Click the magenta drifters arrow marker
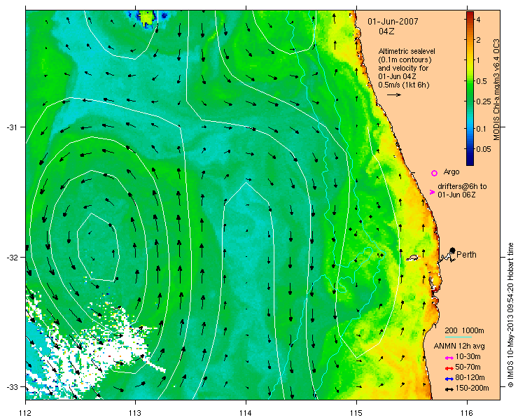Image resolution: width=518 pixels, height=420 pixels. click(432, 192)
